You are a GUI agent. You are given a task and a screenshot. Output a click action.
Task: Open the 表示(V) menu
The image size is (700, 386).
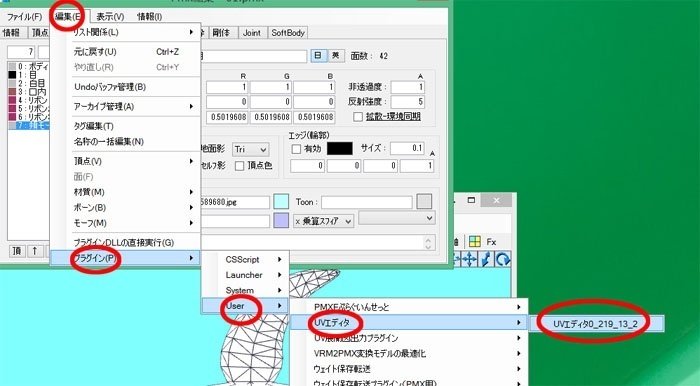[x=110, y=17]
